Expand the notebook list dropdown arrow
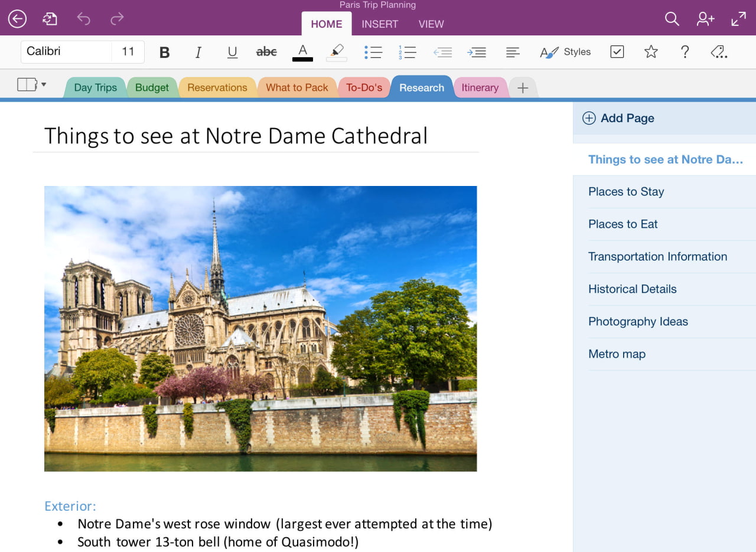 (x=43, y=85)
